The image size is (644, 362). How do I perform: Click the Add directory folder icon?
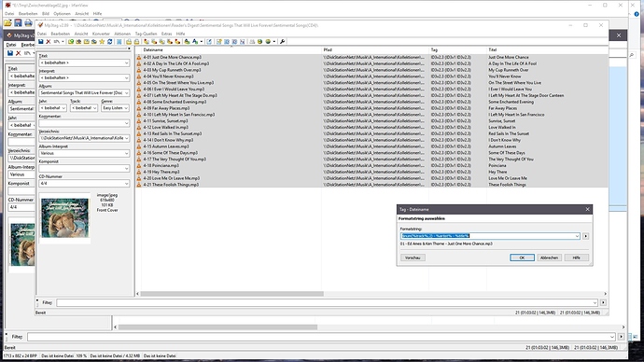tap(78, 41)
